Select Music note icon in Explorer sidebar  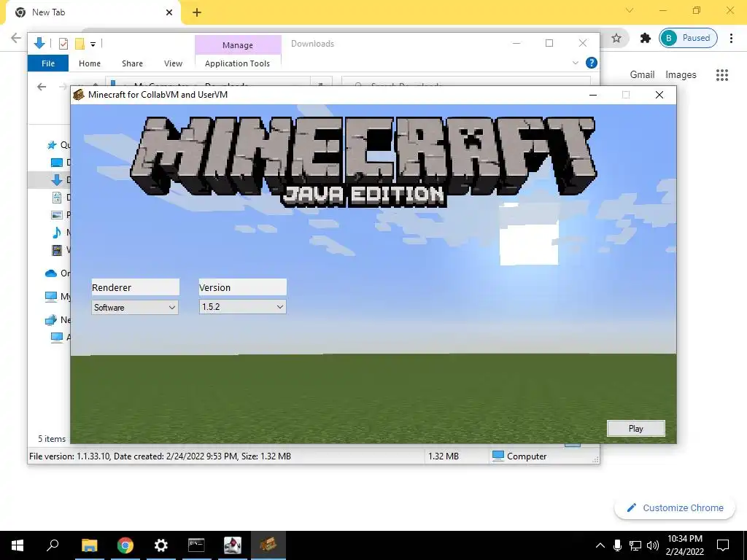(x=57, y=233)
